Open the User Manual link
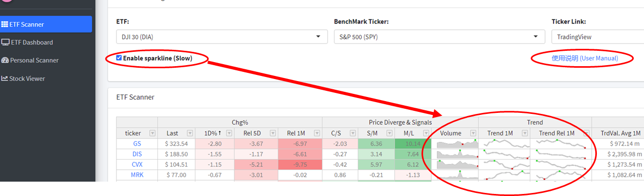The width and height of the screenshot is (644, 196). [585, 58]
